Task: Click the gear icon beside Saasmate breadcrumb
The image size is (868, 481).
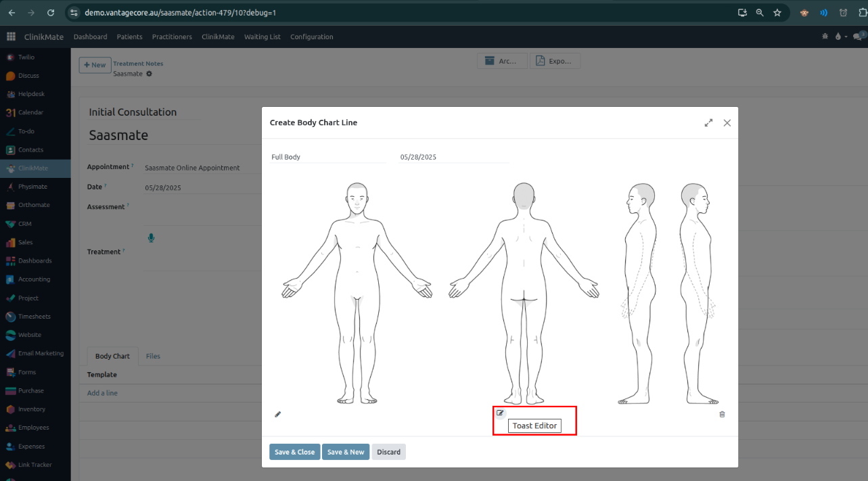Action: [150, 74]
